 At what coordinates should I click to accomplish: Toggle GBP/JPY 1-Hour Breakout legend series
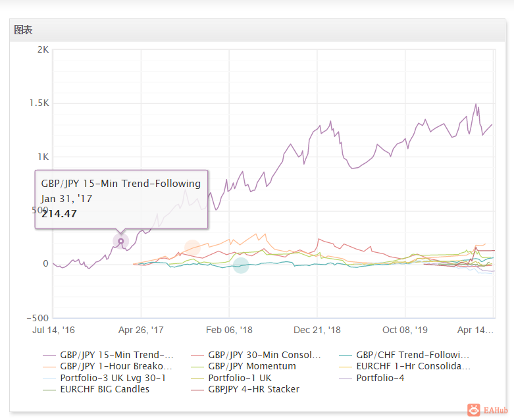coord(107,366)
